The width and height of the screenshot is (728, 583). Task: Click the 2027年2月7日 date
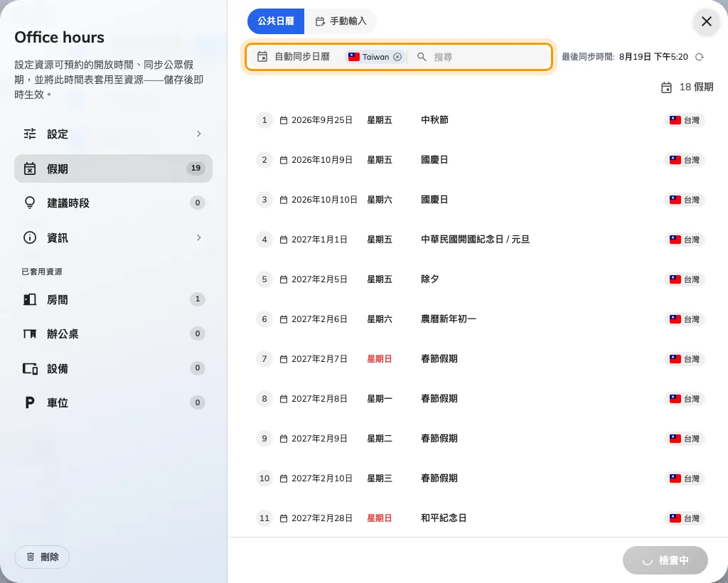click(x=319, y=359)
